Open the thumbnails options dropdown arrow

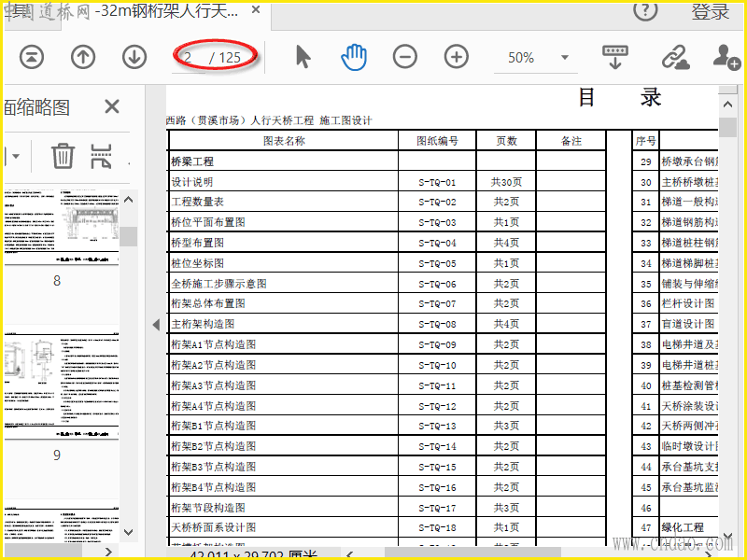[15, 156]
